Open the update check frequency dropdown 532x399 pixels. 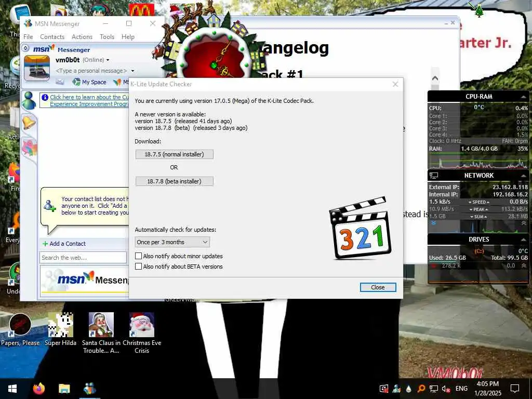point(172,242)
